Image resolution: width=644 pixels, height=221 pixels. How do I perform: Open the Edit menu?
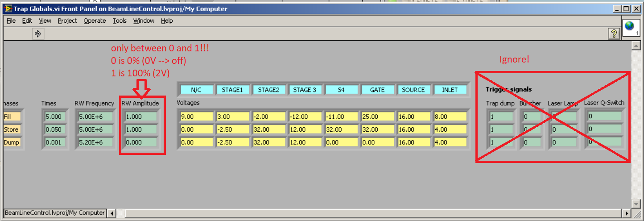(27, 21)
